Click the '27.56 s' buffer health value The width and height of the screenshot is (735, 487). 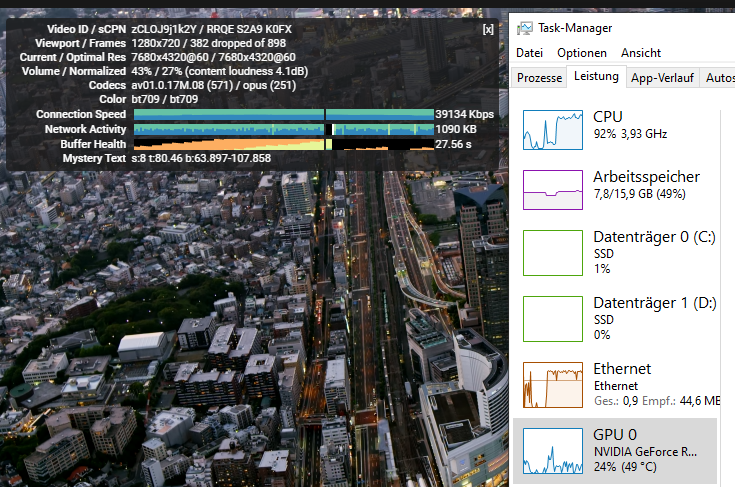pos(453,144)
